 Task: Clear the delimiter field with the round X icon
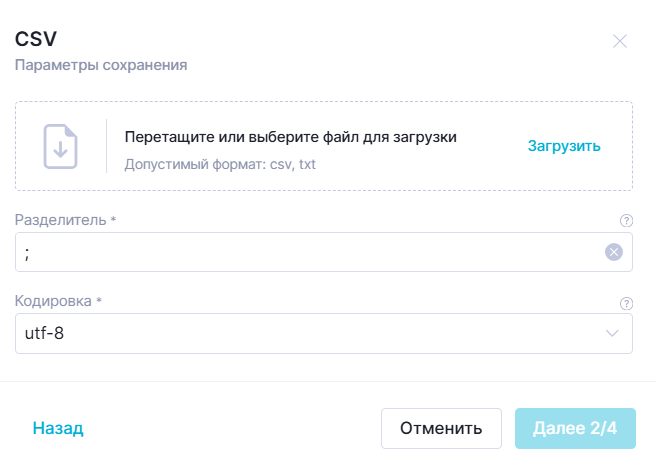point(614,252)
